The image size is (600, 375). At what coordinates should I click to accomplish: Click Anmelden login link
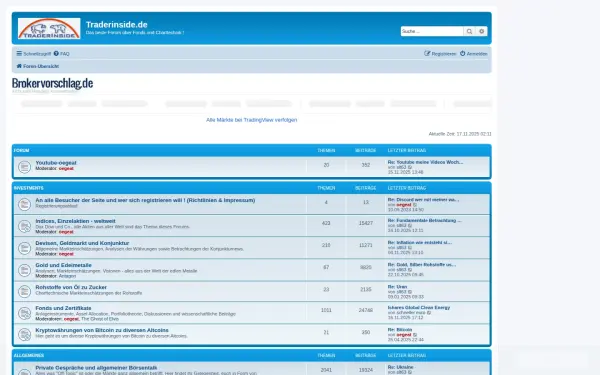pos(474,54)
